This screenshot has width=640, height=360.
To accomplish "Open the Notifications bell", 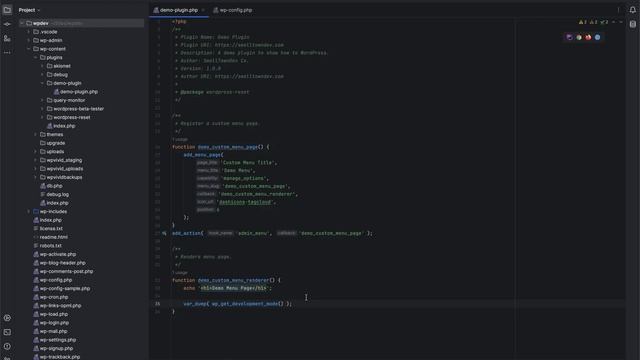I will (633, 10).
